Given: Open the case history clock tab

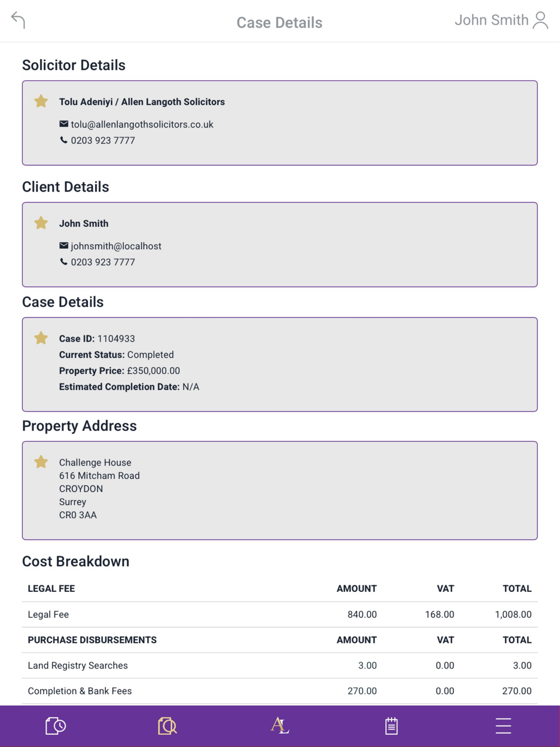Looking at the screenshot, I should 55,726.
